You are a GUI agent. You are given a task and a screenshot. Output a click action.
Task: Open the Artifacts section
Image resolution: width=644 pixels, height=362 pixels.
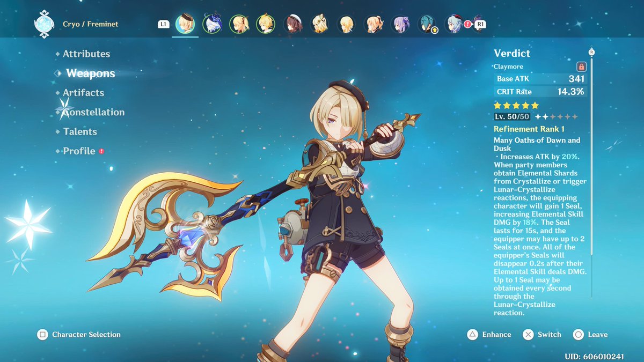[83, 93]
